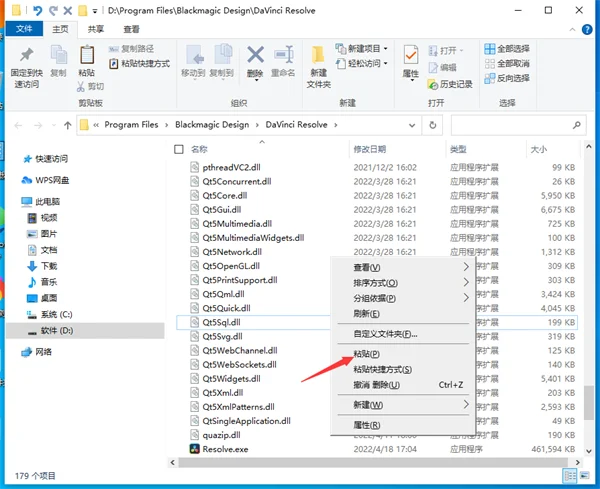
Task: Choose Paste from the context menu
Action: pyautogui.click(x=404, y=354)
